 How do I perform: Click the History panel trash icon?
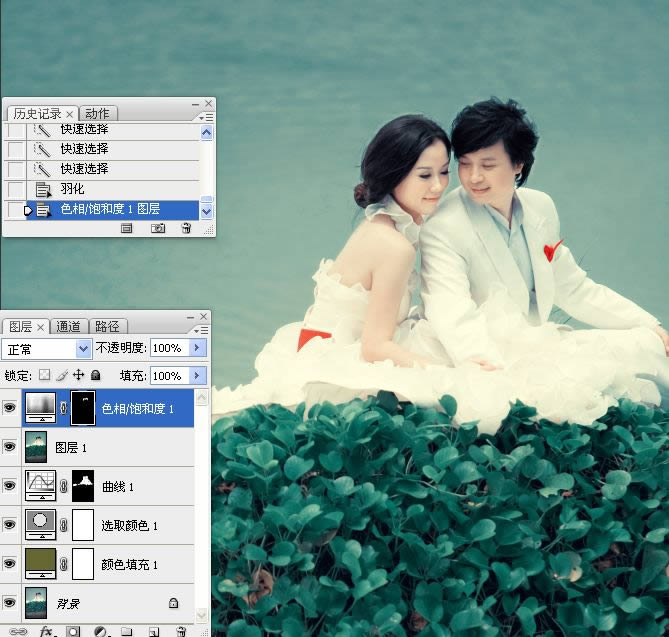185,228
